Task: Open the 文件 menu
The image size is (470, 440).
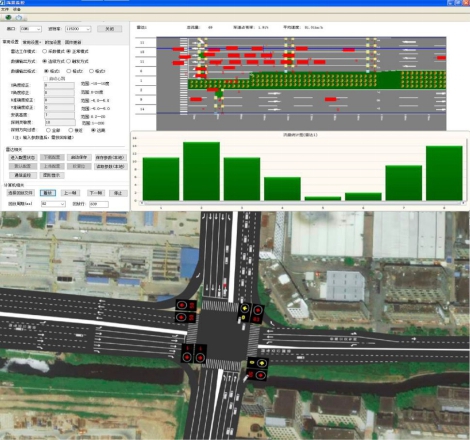Action: [x=5, y=9]
